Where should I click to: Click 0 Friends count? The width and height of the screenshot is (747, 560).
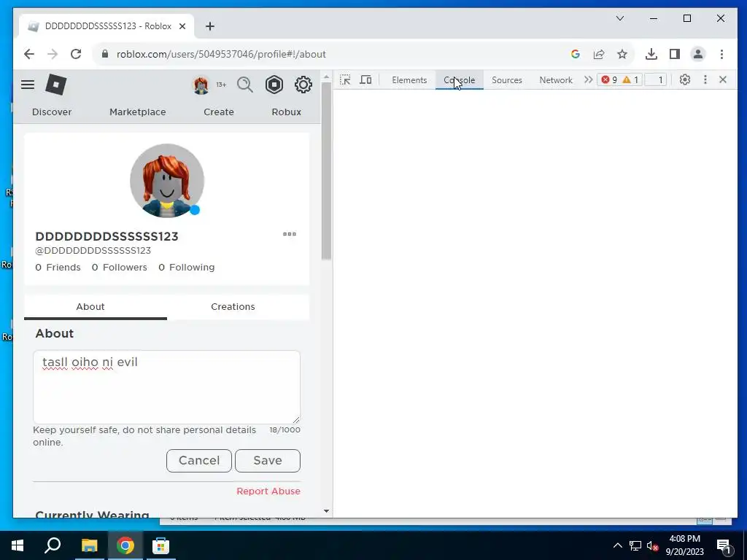pos(58,267)
